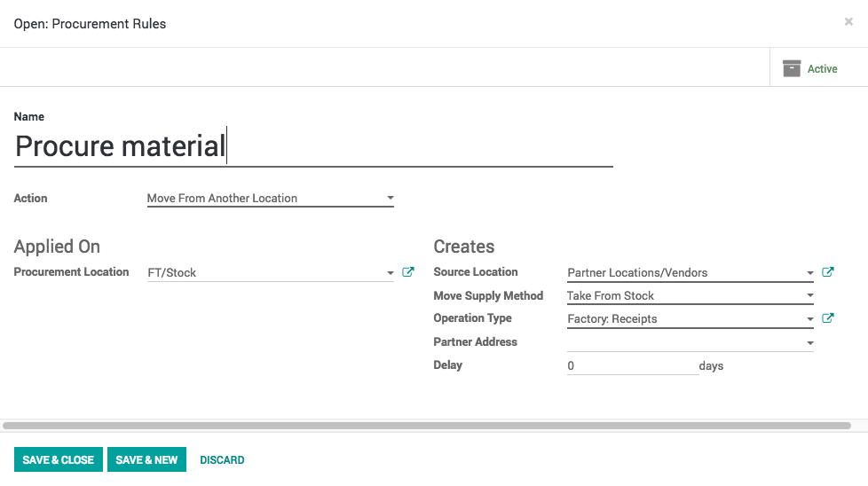Discard changes to the rule
This screenshot has width=868, height=486.
click(x=222, y=459)
